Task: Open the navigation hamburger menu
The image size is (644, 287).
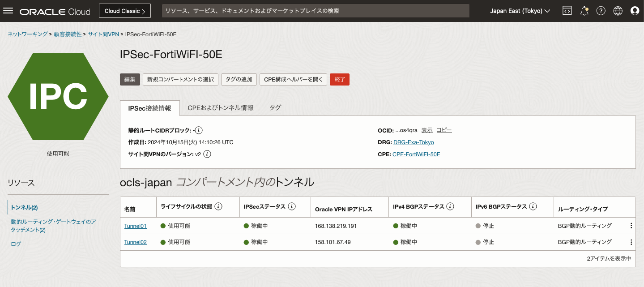Action: point(9,10)
